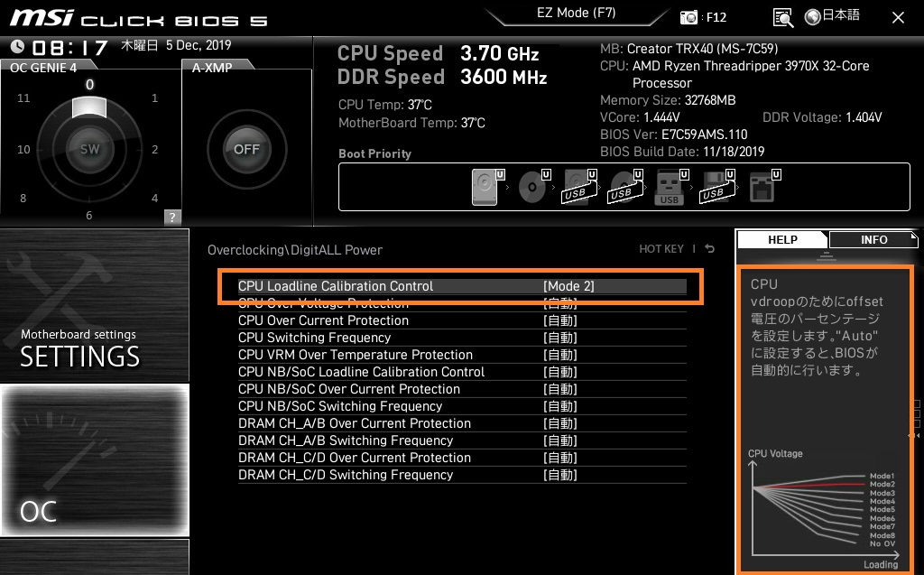Click the DDR Speed 3600 MHz readout
The width and height of the screenshot is (924, 575).
tap(442, 78)
